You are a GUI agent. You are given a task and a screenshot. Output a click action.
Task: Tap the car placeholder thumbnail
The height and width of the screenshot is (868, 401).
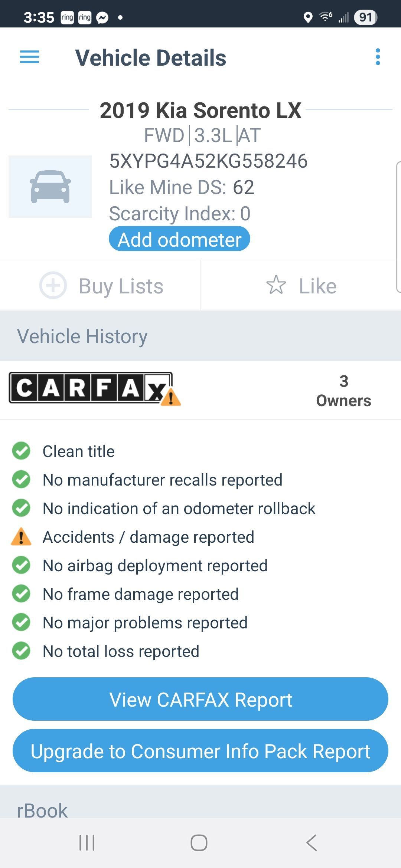tap(50, 187)
